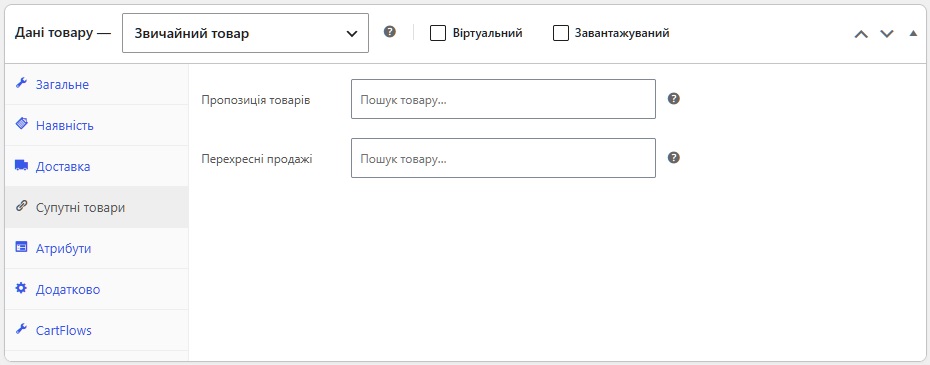Click the Віртуальний label text
This screenshot has height=365, width=930.
pos(488,33)
